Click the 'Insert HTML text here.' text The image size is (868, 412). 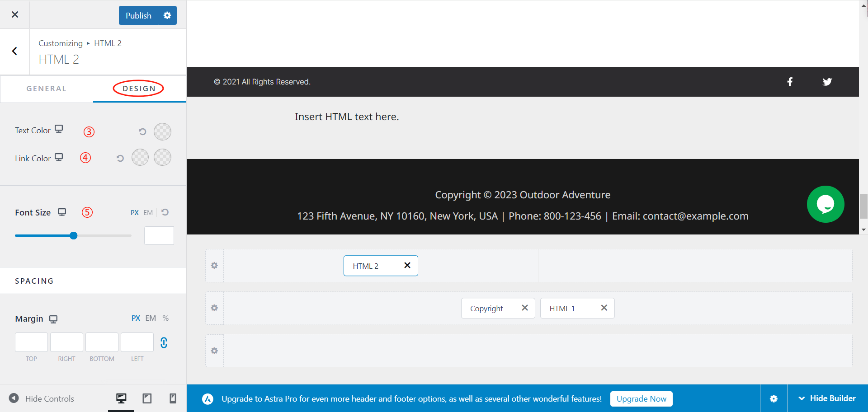coord(347,117)
